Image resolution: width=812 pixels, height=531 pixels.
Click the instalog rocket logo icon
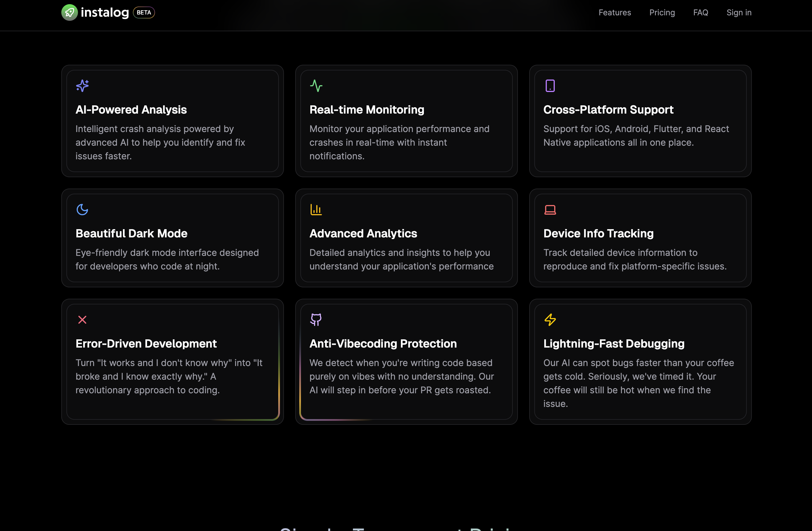70,12
